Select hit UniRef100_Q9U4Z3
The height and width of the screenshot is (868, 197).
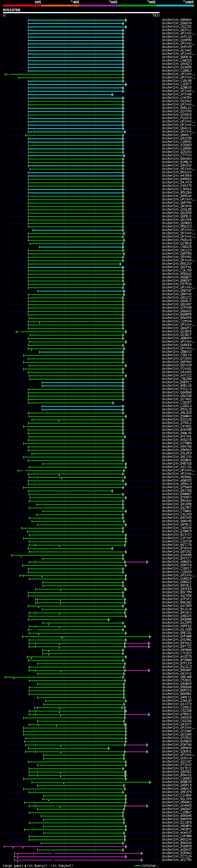177,64
